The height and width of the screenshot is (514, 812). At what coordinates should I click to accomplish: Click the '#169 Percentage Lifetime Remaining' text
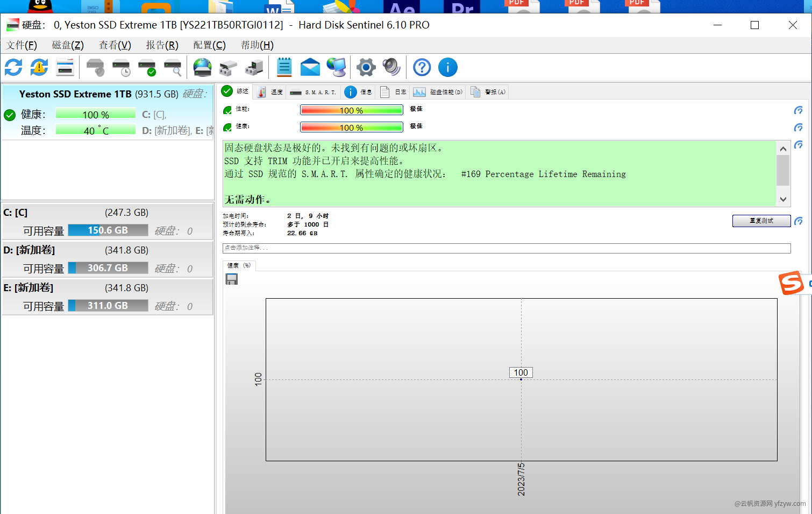tap(544, 174)
